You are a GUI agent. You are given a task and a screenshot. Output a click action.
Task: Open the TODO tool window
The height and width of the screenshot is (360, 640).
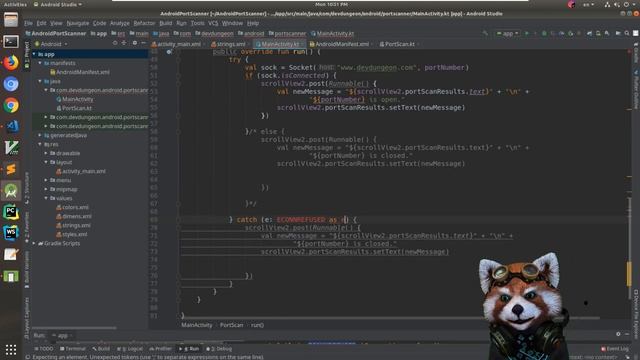(x=44, y=349)
